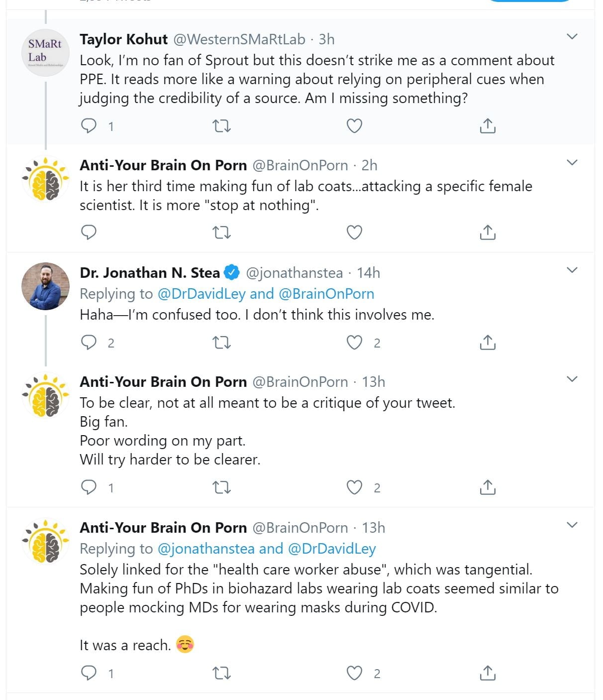Like Taylor Kohut's tweet
Screen dimensions: 603x700
(354, 126)
